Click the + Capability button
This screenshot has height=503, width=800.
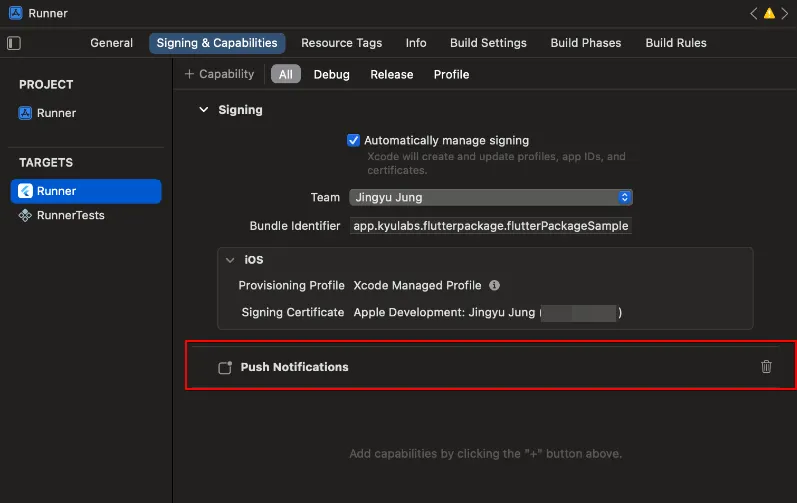tap(220, 74)
